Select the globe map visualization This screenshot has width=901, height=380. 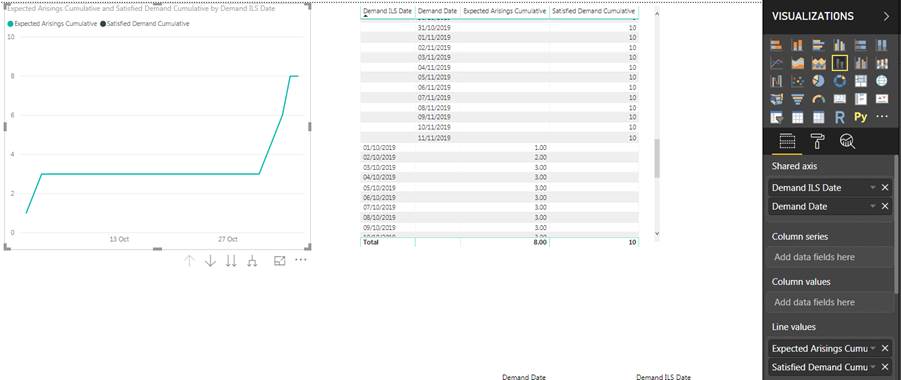click(x=881, y=81)
